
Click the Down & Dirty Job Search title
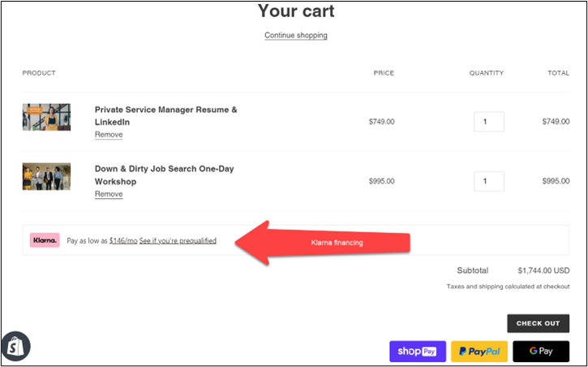[165, 175]
